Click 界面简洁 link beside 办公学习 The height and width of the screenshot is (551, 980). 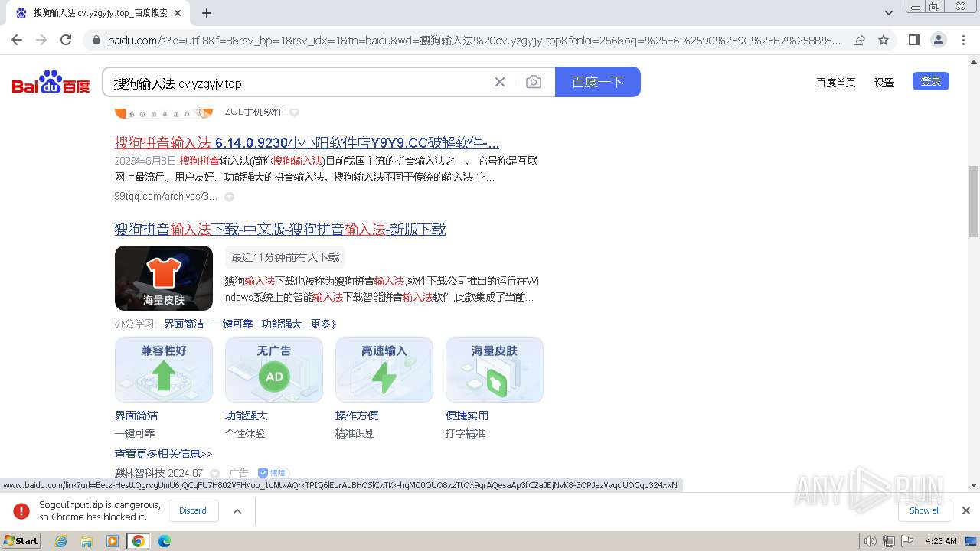coord(184,324)
